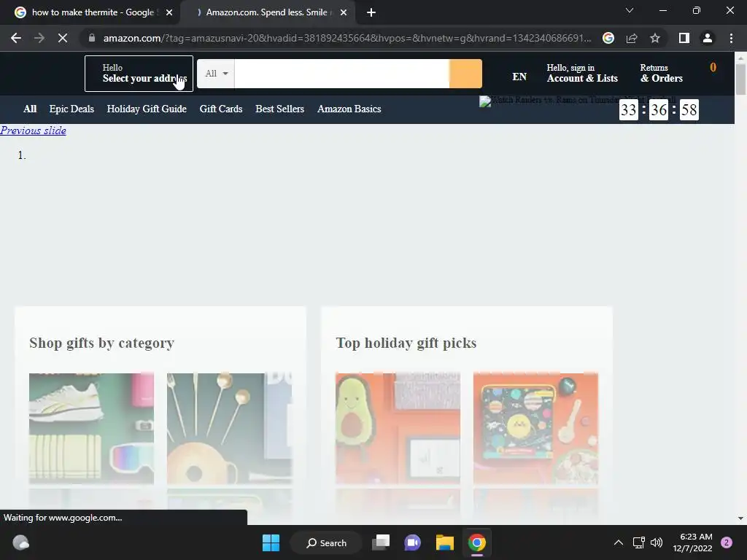Open Hello, sign in Account & Lists
Image resolution: width=747 pixels, height=560 pixels.
[x=582, y=74]
